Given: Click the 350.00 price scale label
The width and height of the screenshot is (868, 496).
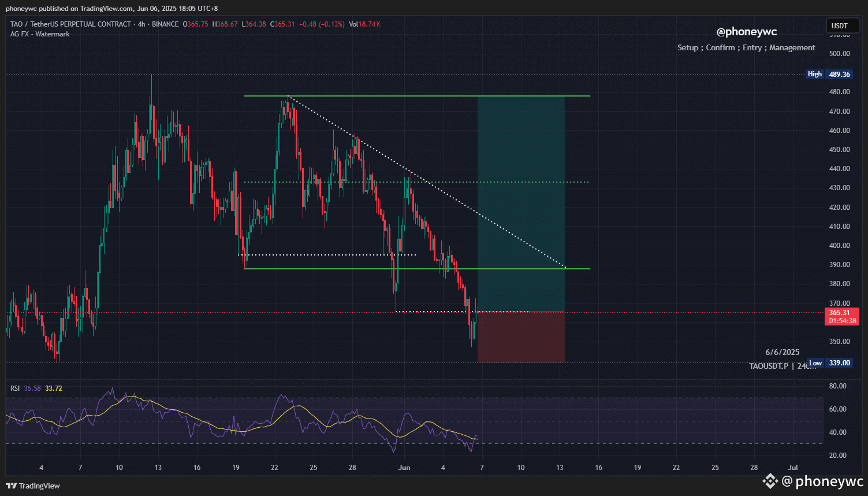Looking at the screenshot, I should pos(840,342).
